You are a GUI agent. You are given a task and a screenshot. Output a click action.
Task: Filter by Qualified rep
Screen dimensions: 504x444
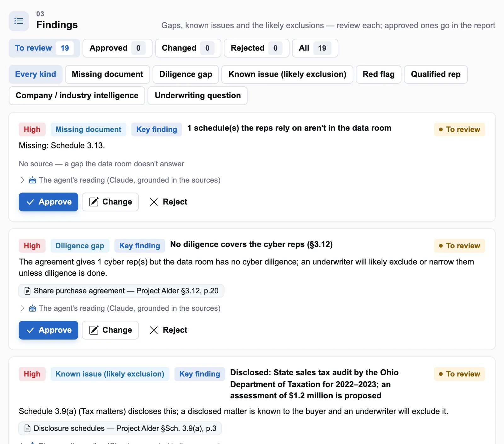436,74
